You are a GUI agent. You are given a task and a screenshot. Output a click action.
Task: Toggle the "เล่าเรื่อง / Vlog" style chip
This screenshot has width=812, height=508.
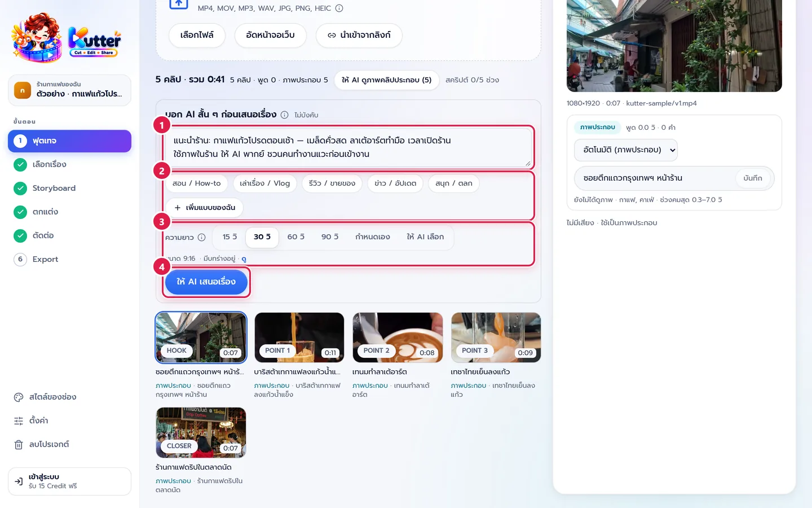[x=265, y=183]
